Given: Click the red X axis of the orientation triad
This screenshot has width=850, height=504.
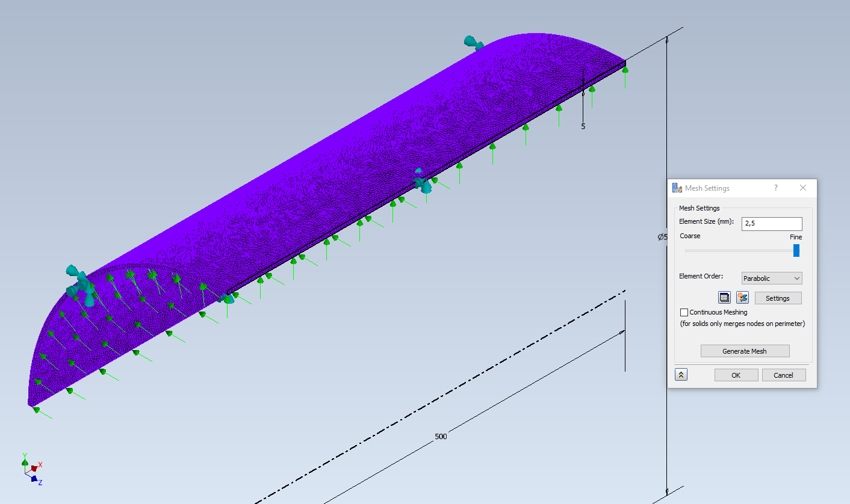Looking at the screenshot, I should tap(40, 464).
